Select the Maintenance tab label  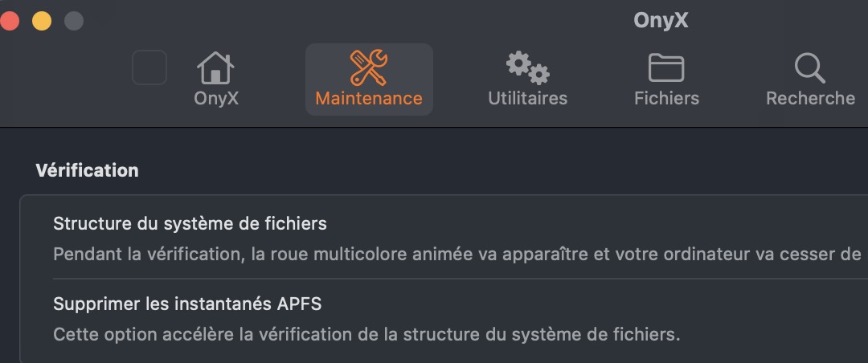coord(369,98)
